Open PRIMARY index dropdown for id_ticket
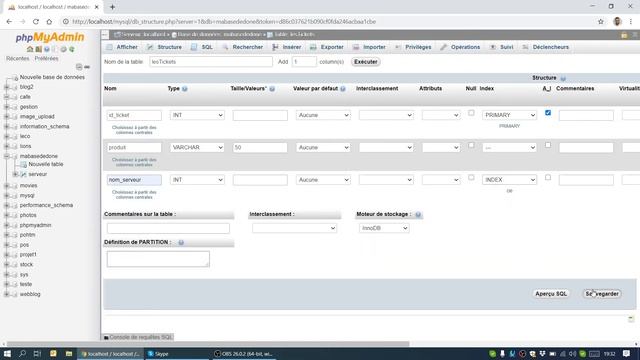 coord(509,115)
